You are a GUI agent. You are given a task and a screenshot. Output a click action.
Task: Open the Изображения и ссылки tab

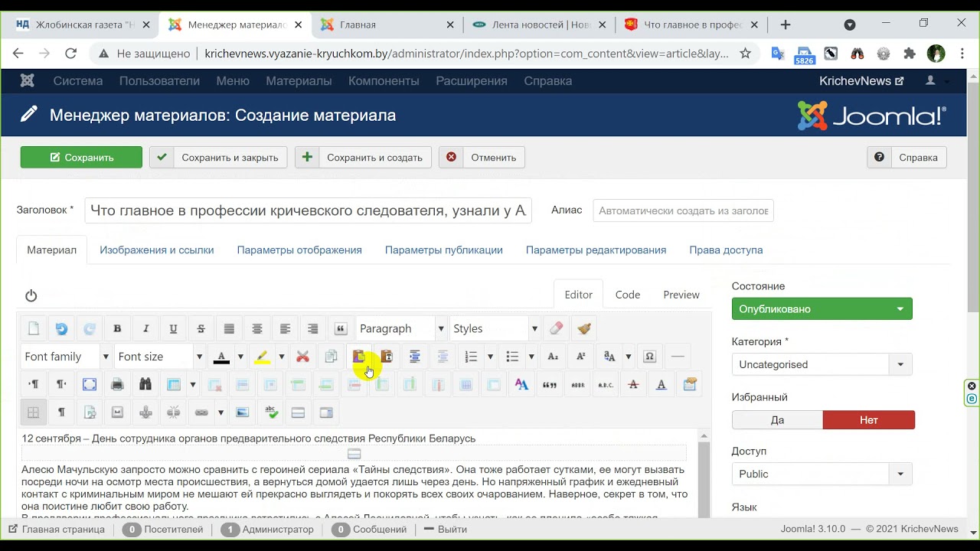[x=157, y=249]
